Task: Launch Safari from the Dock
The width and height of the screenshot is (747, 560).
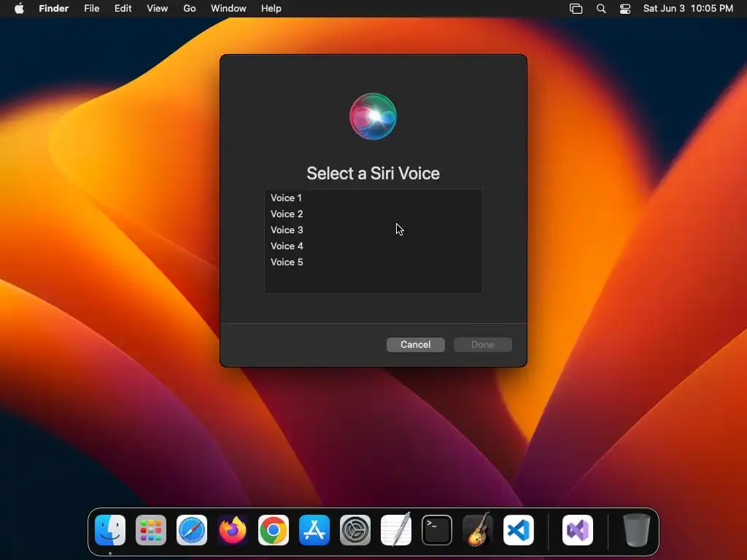Action: [192, 530]
